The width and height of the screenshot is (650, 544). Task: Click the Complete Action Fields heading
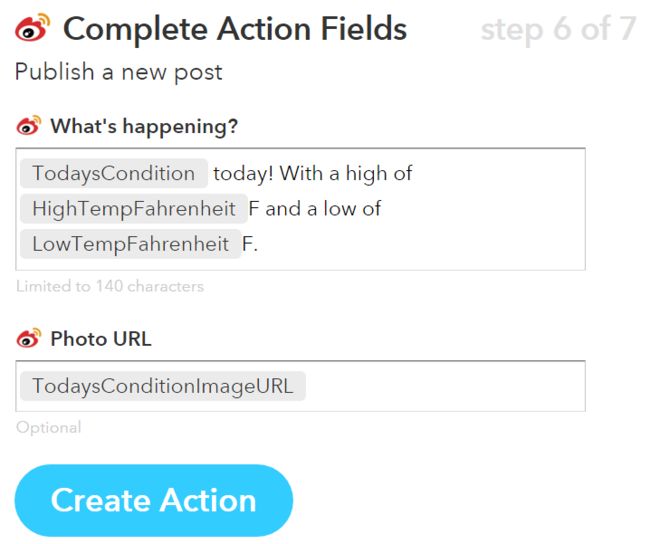[x=235, y=29]
